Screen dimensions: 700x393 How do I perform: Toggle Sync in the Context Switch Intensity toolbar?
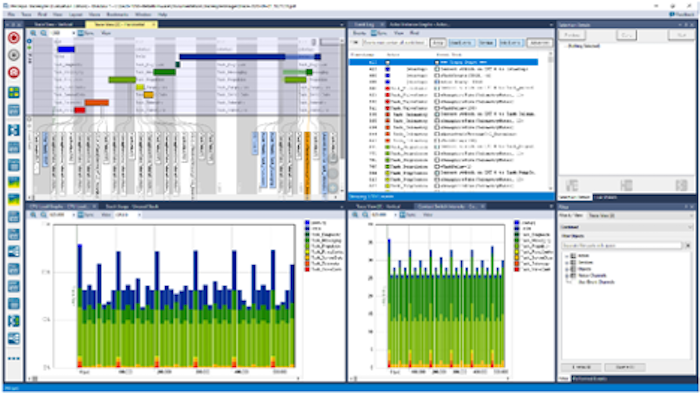[407, 215]
